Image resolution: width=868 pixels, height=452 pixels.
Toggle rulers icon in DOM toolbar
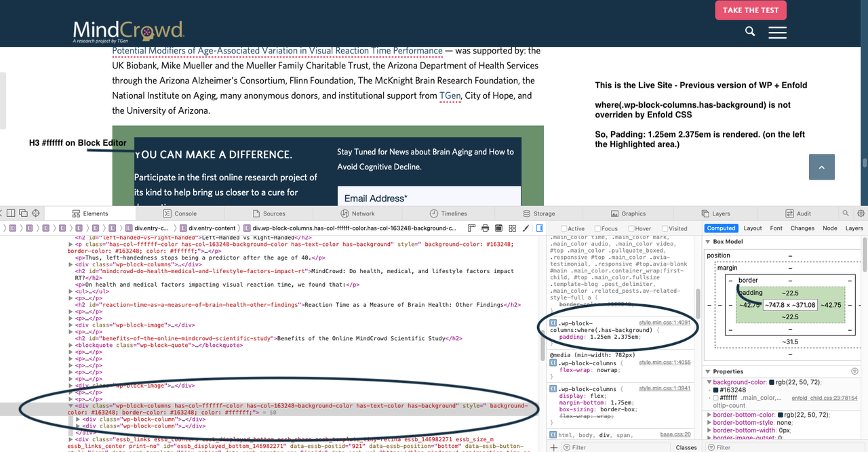coord(473,228)
